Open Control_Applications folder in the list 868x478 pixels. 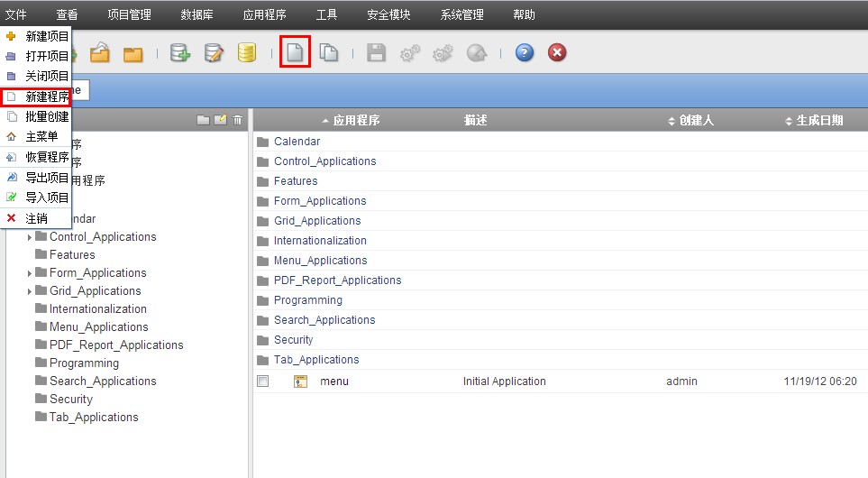coord(325,161)
